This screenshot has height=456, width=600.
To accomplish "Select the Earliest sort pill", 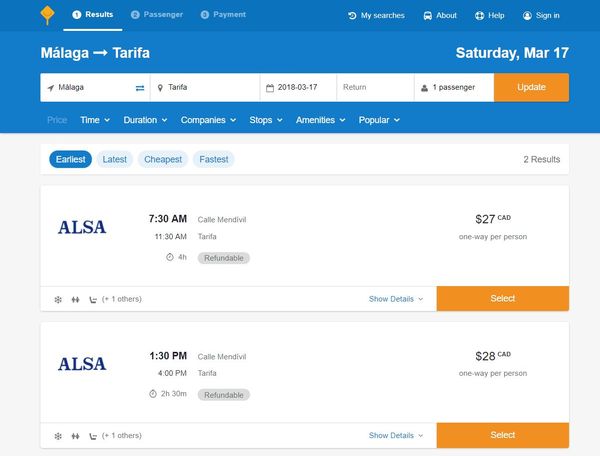I will click(70, 159).
